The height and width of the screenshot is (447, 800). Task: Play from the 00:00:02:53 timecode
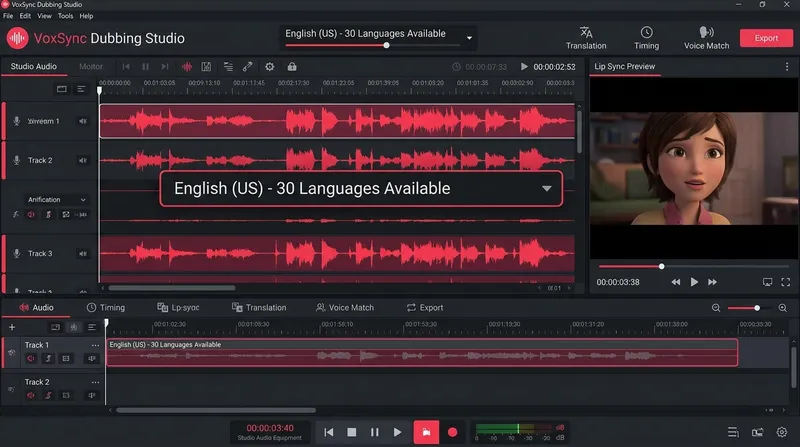(x=524, y=66)
